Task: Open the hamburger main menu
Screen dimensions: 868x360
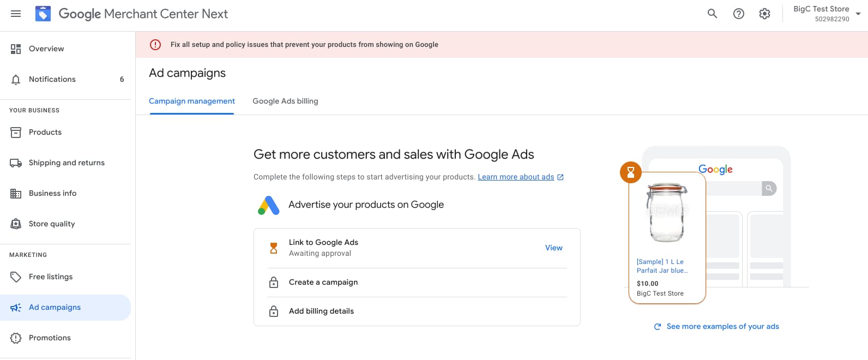Action: [16, 14]
